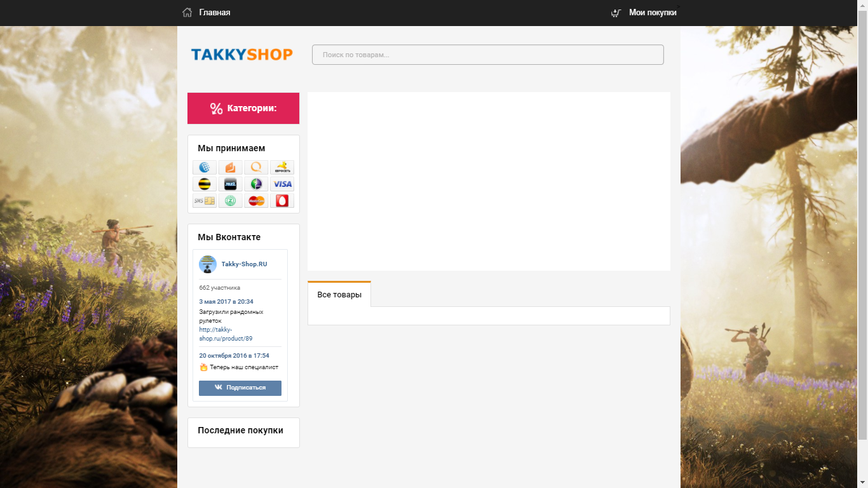Viewport: 868px width, 488px height.
Task: Select the MegaFon green-purple payment icon
Action: tap(256, 184)
